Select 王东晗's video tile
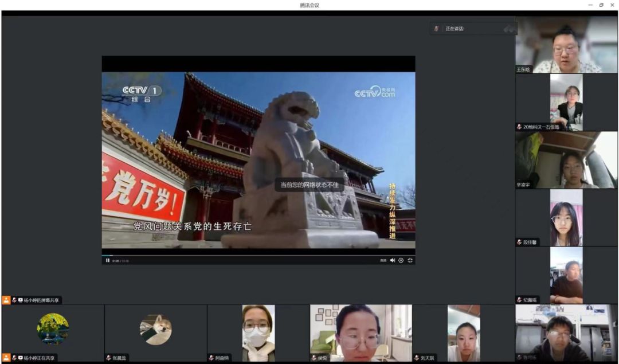Screen dimensions: 619x364 click(x=566, y=45)
